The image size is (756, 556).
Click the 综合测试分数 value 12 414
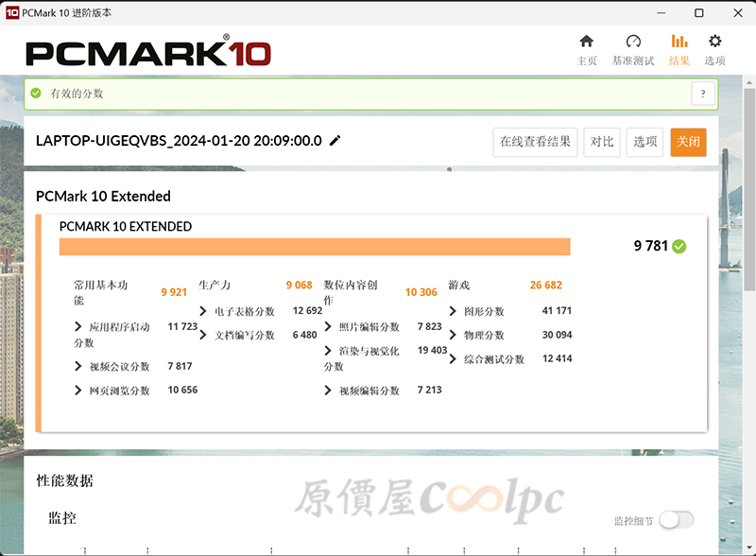coord(557,358)
